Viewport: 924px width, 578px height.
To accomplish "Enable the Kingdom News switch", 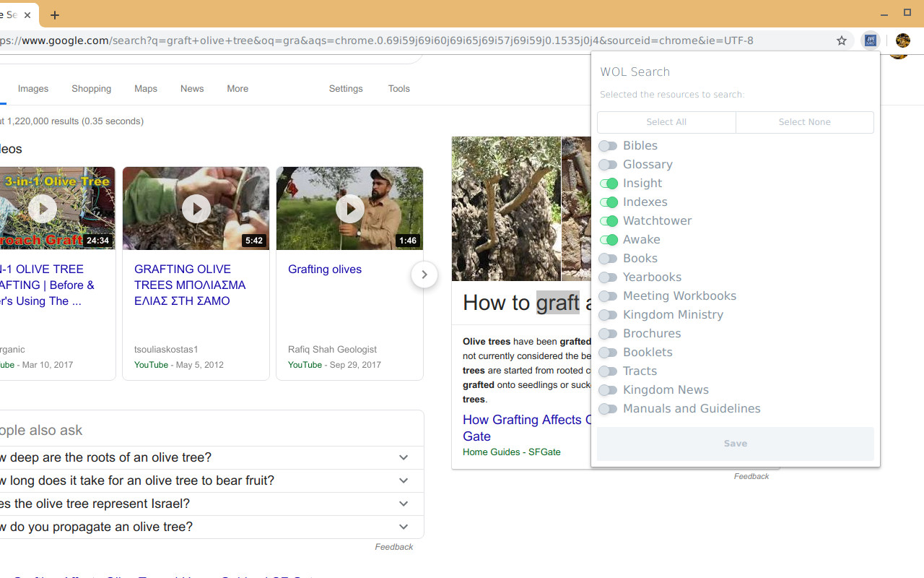I will (608, 390).
